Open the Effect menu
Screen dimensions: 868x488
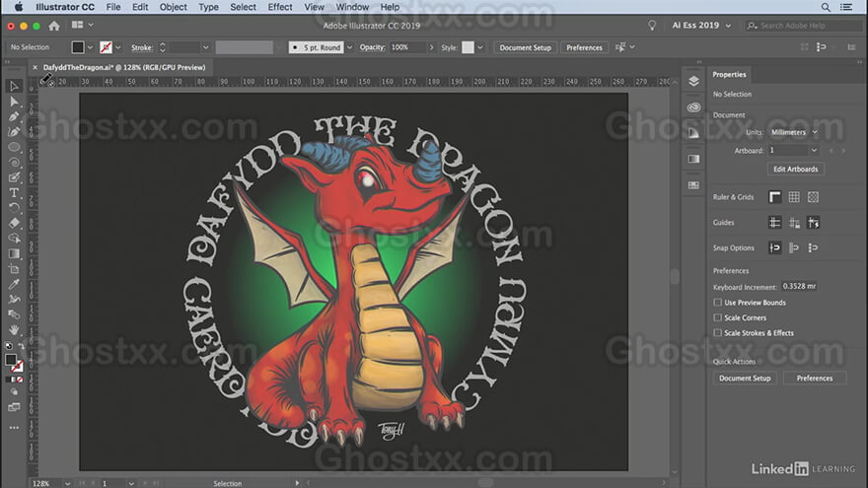pos(279,7)
